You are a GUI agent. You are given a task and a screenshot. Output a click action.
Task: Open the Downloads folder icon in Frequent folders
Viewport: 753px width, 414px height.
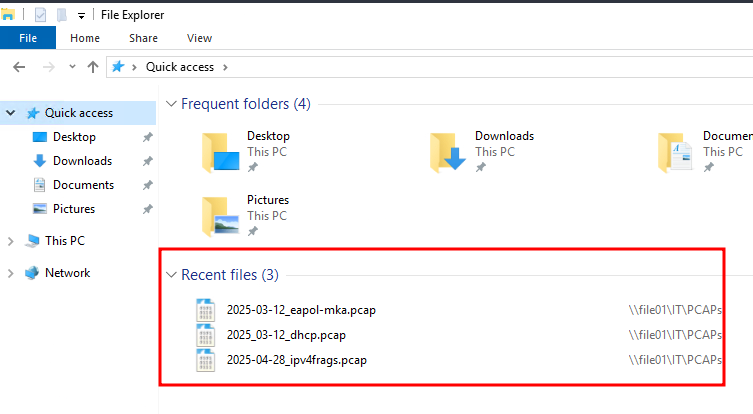click(x=449, y=151)
